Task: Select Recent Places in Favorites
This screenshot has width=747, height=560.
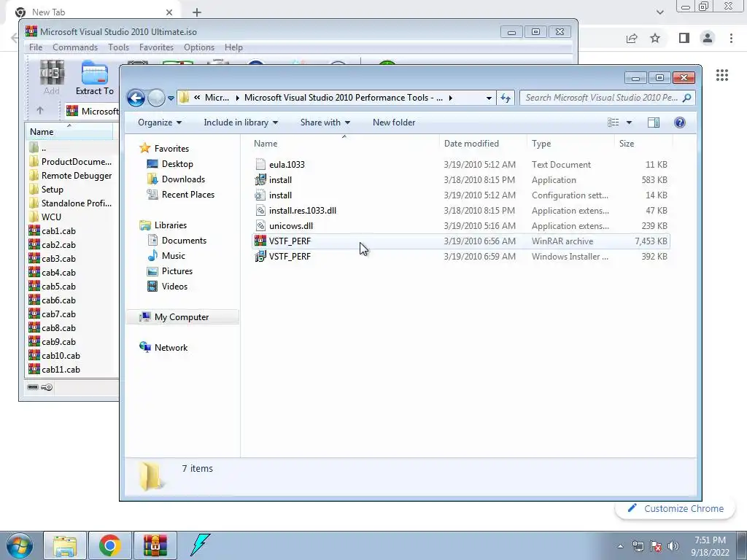Action: point(181,194)
